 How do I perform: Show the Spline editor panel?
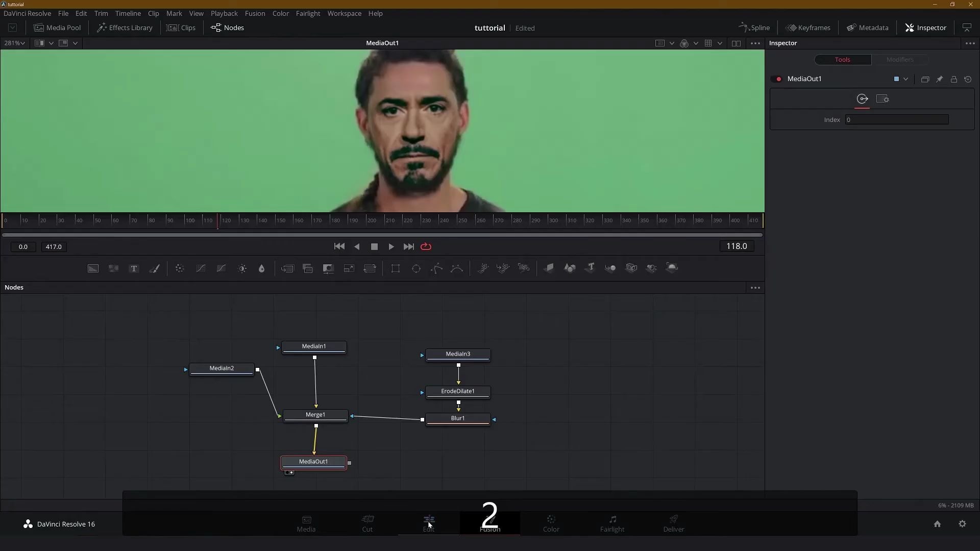[754, 28]
